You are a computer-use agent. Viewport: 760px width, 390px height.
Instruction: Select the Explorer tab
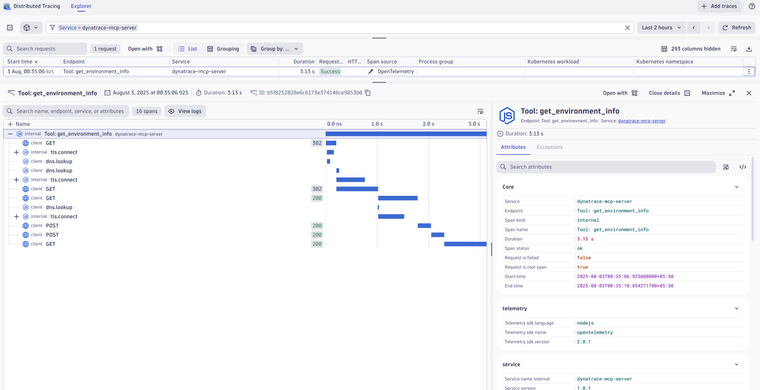click(x=81, y=6)
